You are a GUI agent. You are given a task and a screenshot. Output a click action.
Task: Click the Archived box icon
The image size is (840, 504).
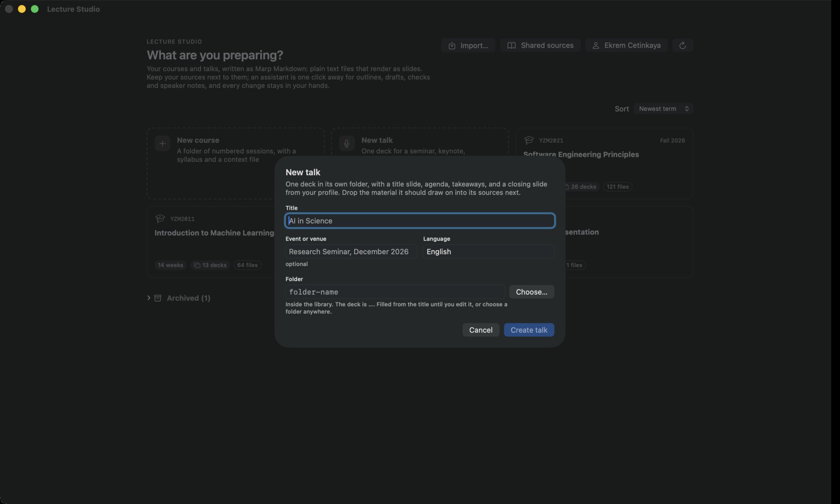[x=158, y=298]
